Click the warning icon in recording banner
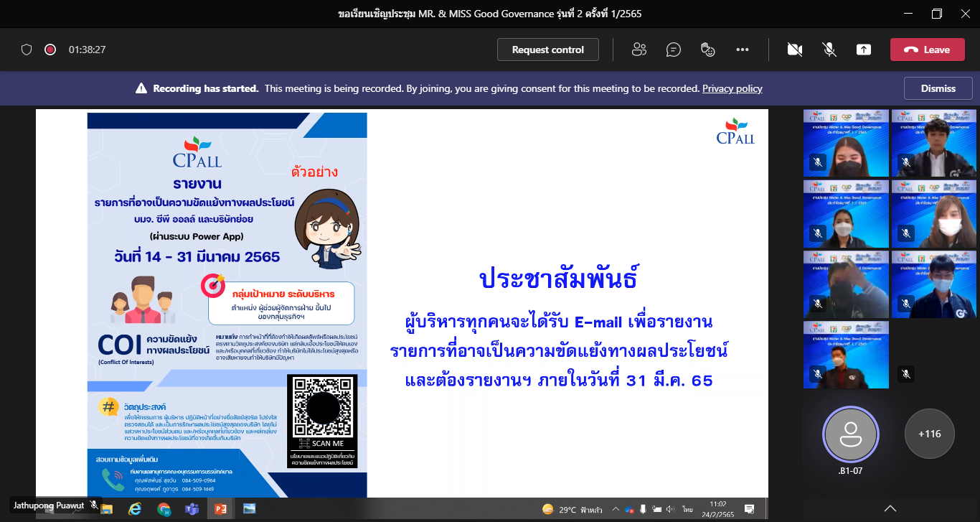 click(x=141, y=88)
